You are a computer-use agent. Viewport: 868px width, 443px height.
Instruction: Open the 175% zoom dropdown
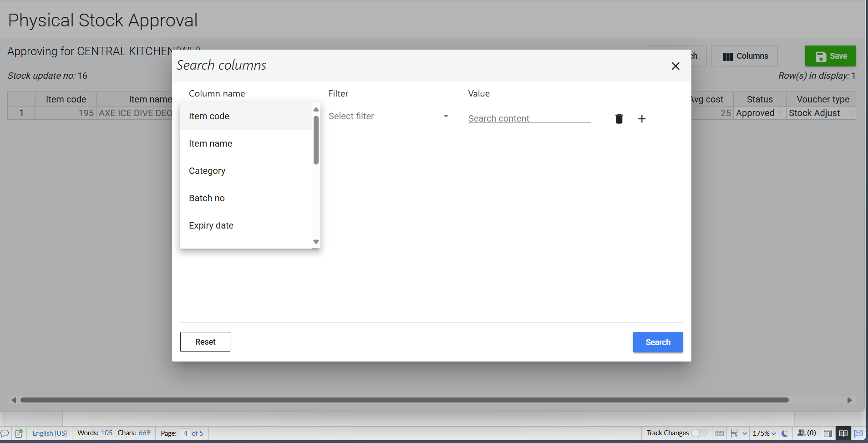764,433
